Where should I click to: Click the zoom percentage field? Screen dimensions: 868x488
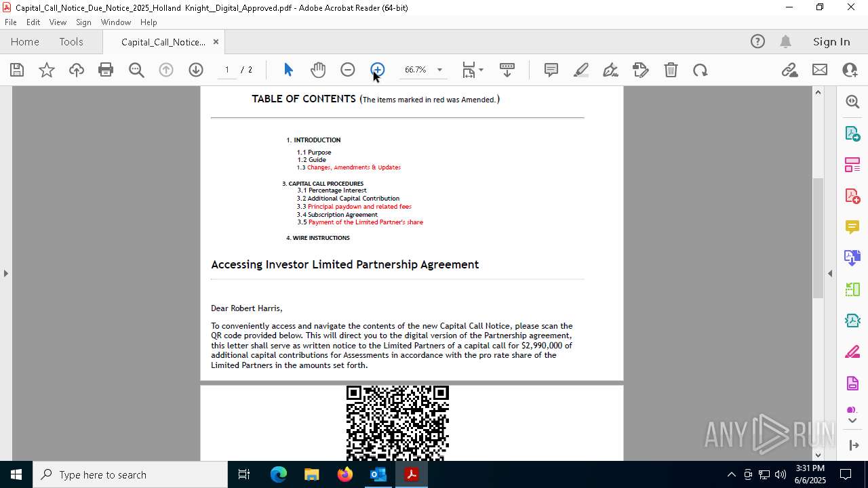415,70
